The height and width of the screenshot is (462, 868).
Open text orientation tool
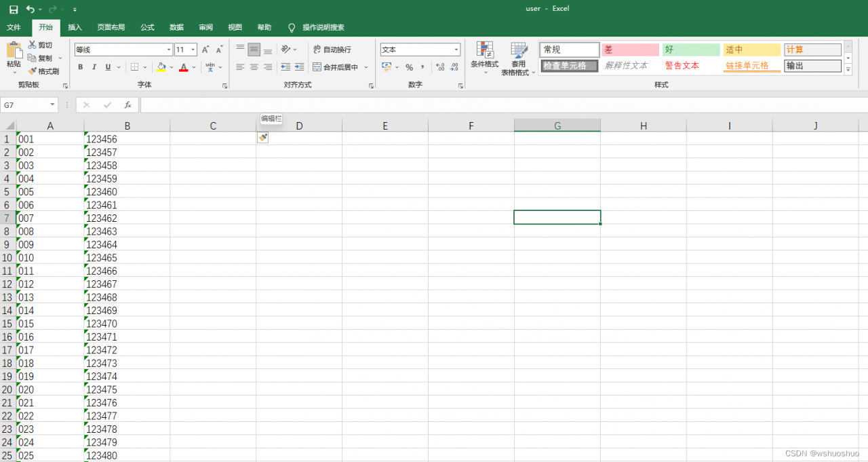(287, 50)
